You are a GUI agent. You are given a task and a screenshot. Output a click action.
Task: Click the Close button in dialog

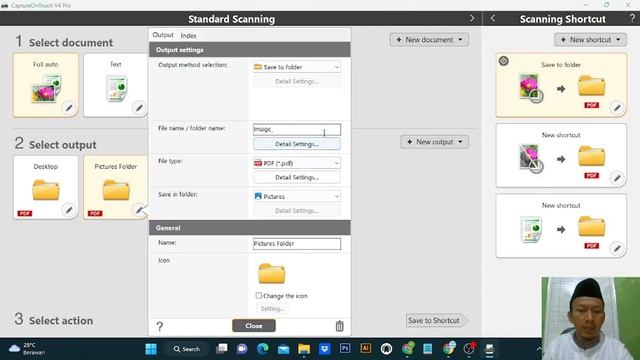(x=254, y=326)
